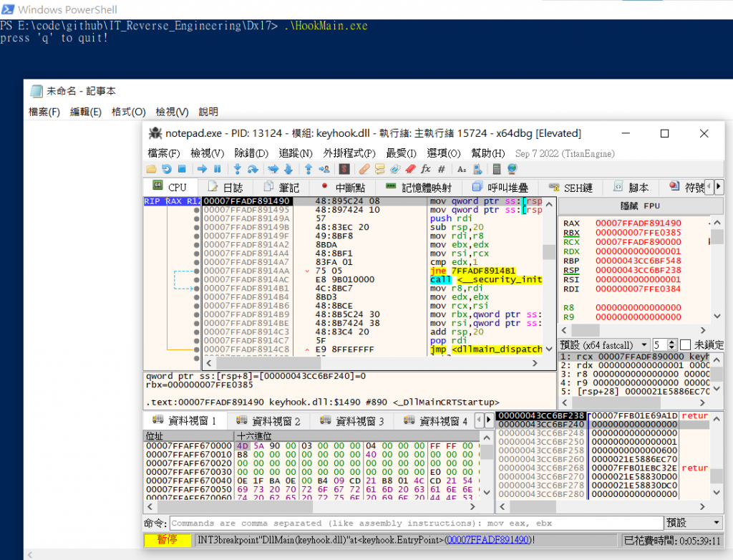Open the 檔案(F) menu in x64dbg
The width and height of the screenshot is (733, 560).
[164, 153]
